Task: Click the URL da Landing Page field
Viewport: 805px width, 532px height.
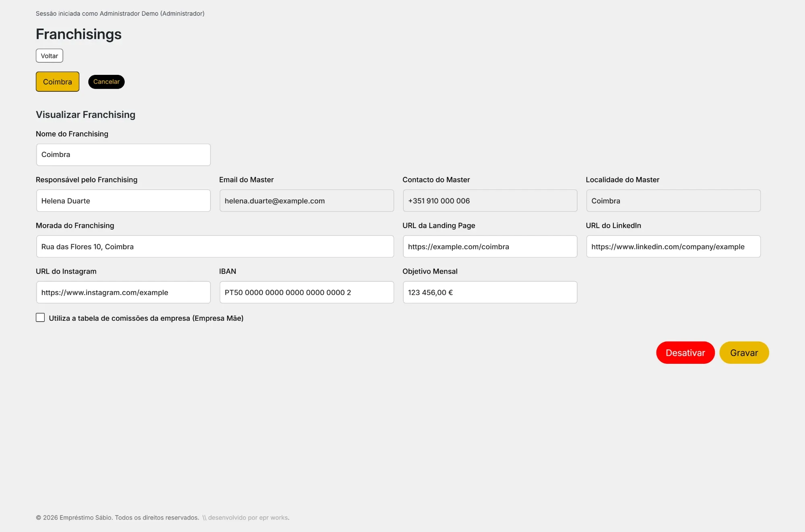Action: tap(490, 246)
